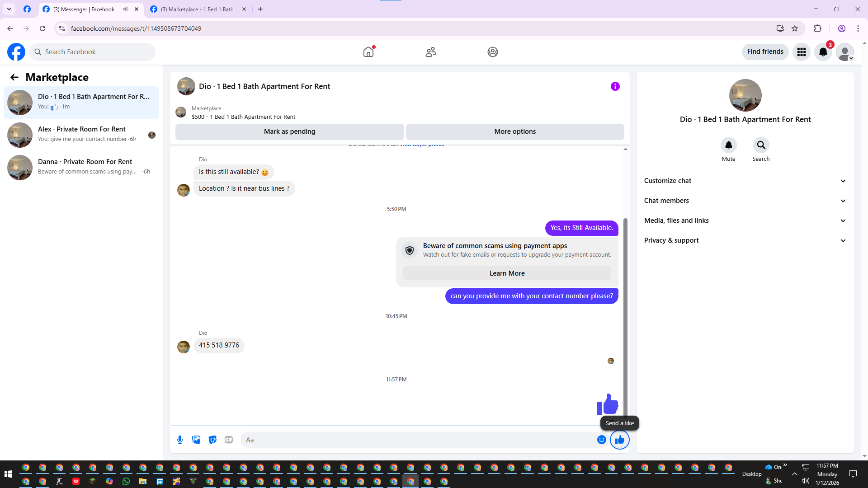This screenshot has height=488, width=868.
Task: Click the attach photo icon
Action: pyautogui.click(x=196, y=440)
